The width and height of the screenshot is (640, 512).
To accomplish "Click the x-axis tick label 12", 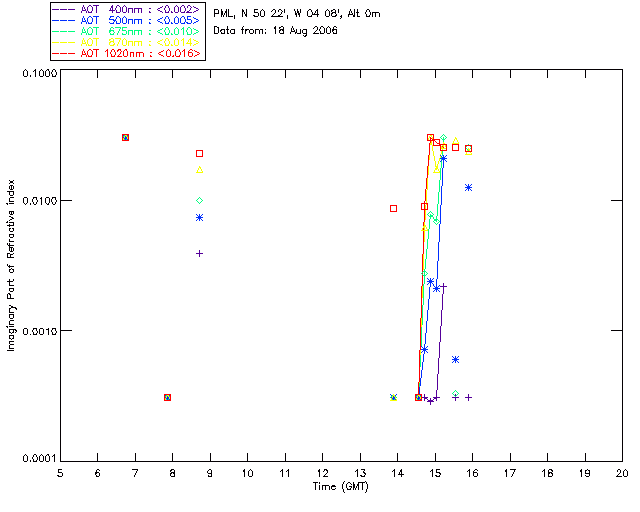I will click(x=322, y=473).
